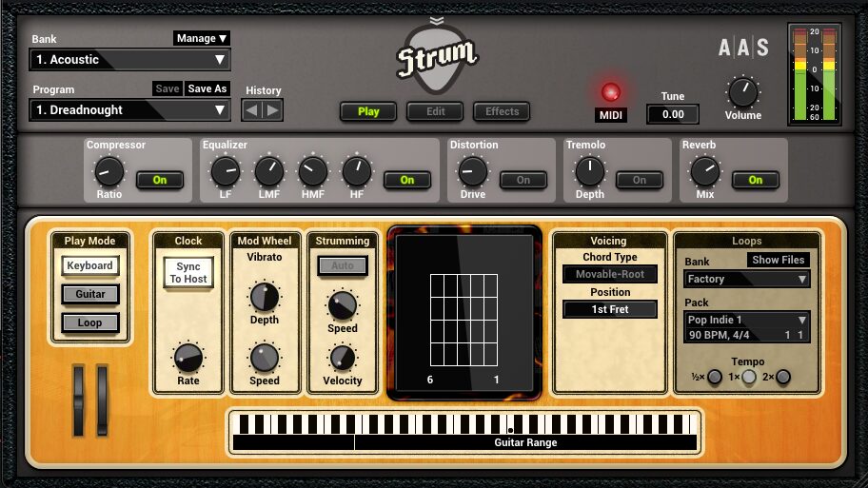868x488 pixels.
Task: Click the Show Files button
Action: [x=778, y=260]
